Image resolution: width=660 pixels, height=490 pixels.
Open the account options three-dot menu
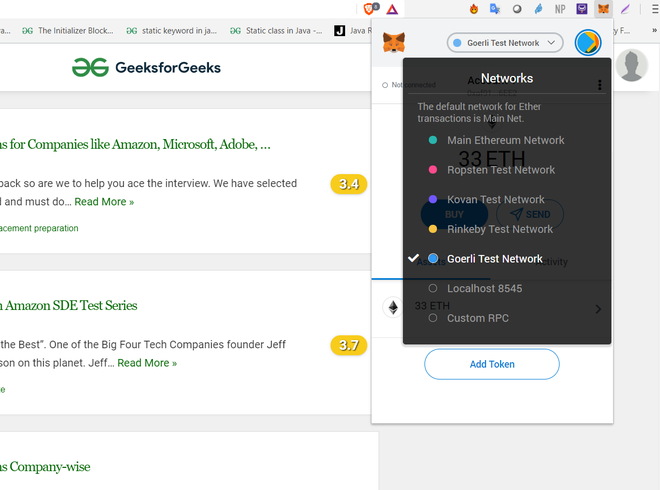tap(600, 85)
